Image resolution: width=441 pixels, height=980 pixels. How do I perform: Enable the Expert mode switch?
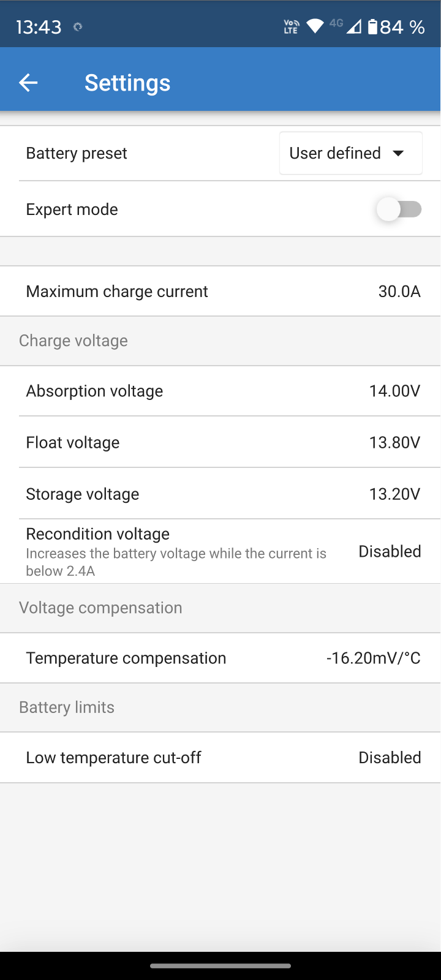pos(399,209)
